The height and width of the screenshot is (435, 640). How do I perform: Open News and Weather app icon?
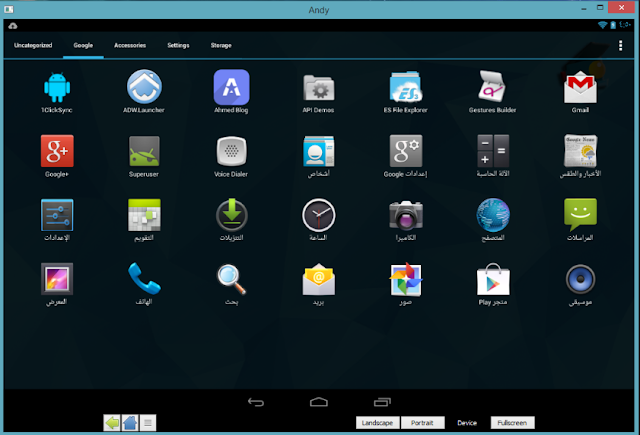point(580,151)
